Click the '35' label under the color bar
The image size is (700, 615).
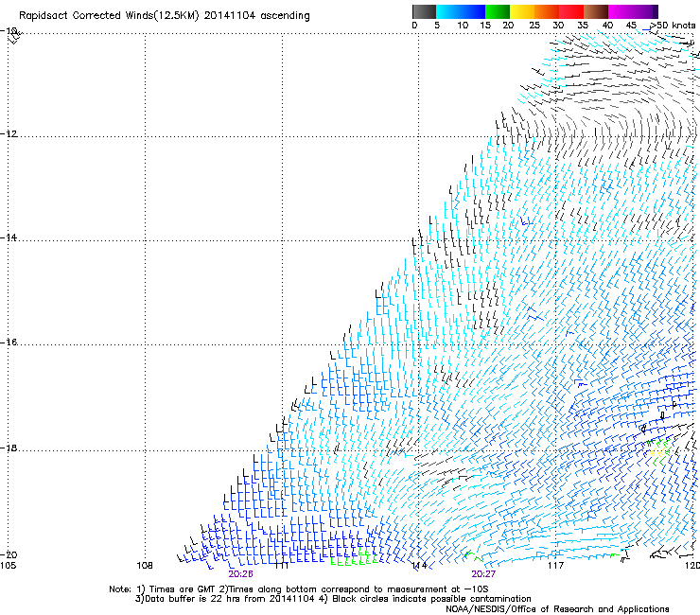tap(583, 26)
